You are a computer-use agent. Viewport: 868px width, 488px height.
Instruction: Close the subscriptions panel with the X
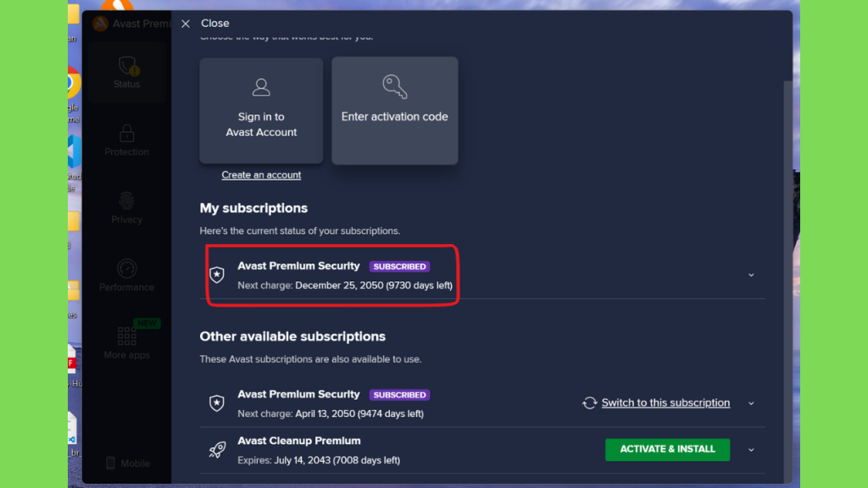186,23
